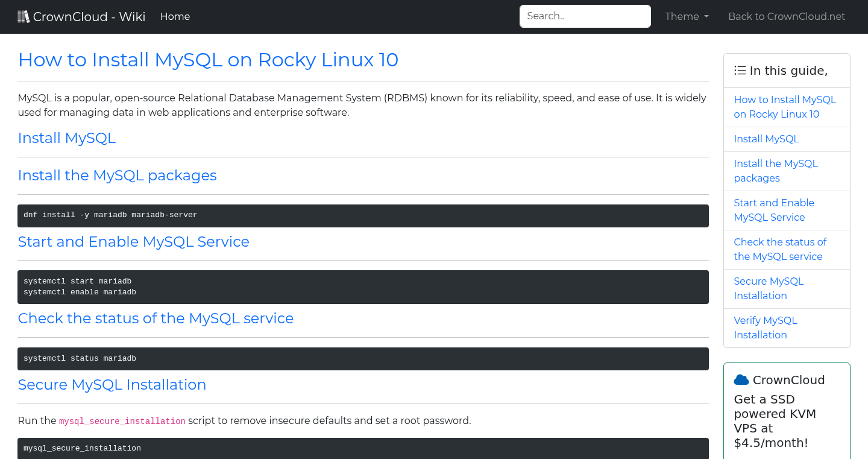Open Verify MySQL Installation sidebar link
The height and width of the screenshot is (459, 868).
coord(765,328)
